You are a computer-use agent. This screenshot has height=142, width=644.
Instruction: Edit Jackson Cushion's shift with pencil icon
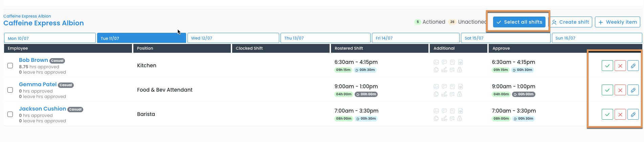(x=633, y=114)
